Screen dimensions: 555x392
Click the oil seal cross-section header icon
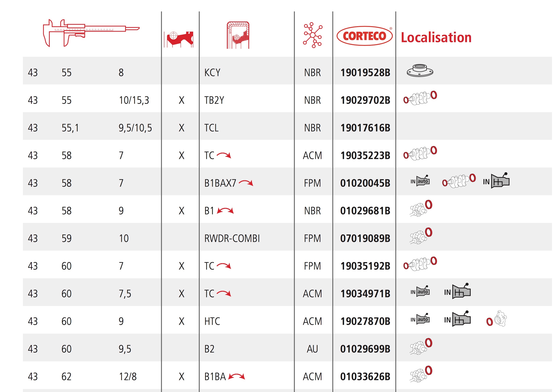(x=238, y=35)
